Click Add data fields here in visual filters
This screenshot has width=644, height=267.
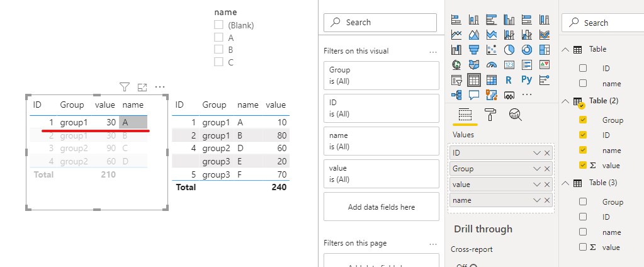coord(381,207)
